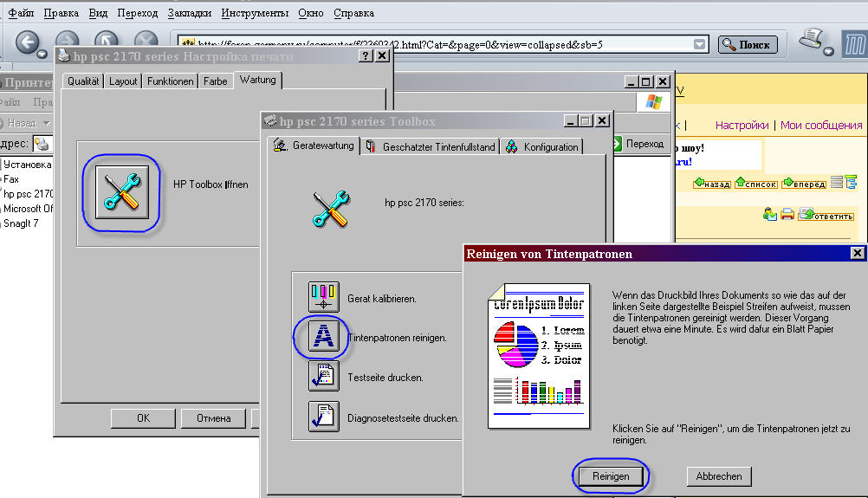Switch to the Funktionen tab

pyautogui.click(x=170, y=81)
